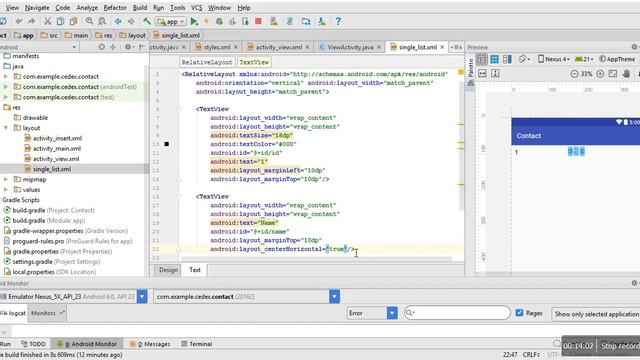Open com.example.cedex.contact process dropdown
This screenshot has height=360, width=640.
click(x=334, y=296)
